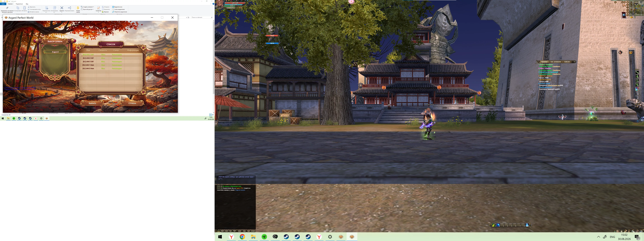Click the Журнал history button in Explorer
The image size is (644, 241).
click(x=106, y=12)
